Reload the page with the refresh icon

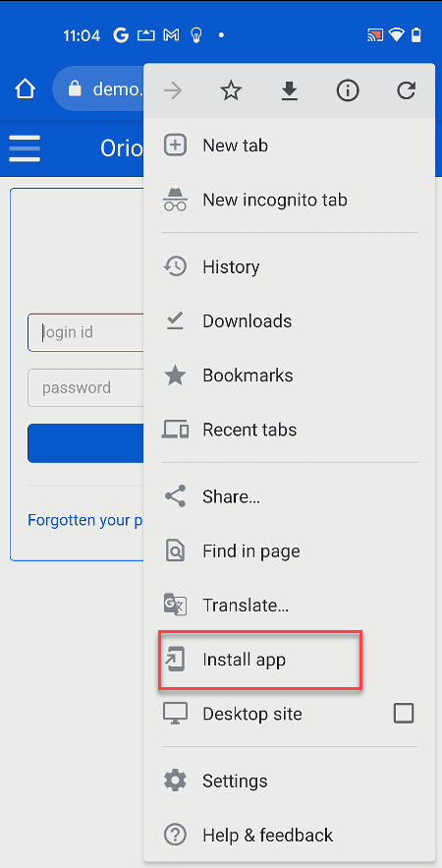(406, 90)
